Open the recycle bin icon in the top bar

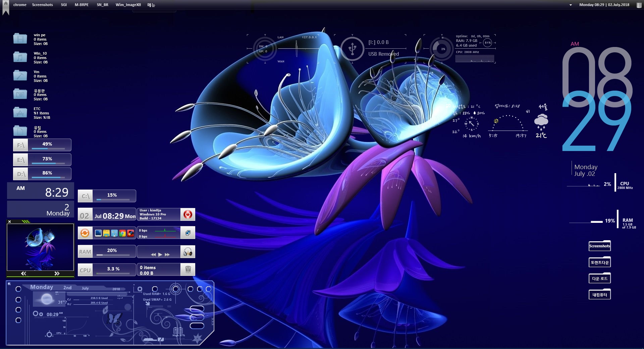(x=639, y=5)
